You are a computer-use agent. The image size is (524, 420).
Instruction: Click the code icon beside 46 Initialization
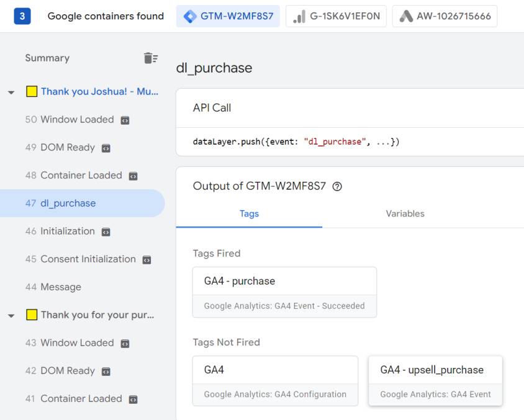106,231
